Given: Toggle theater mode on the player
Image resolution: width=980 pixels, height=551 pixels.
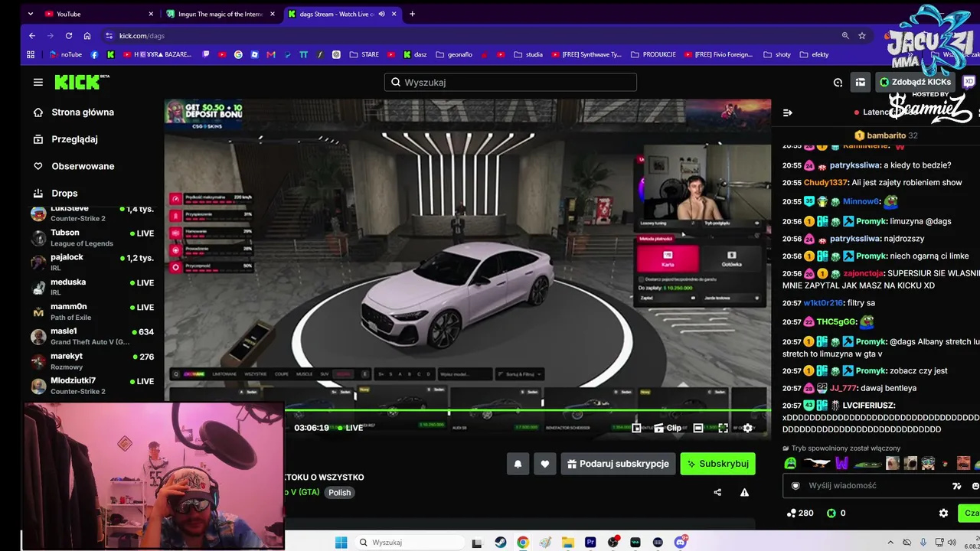Looking at the screenshot, I should [x=698, y=428].
